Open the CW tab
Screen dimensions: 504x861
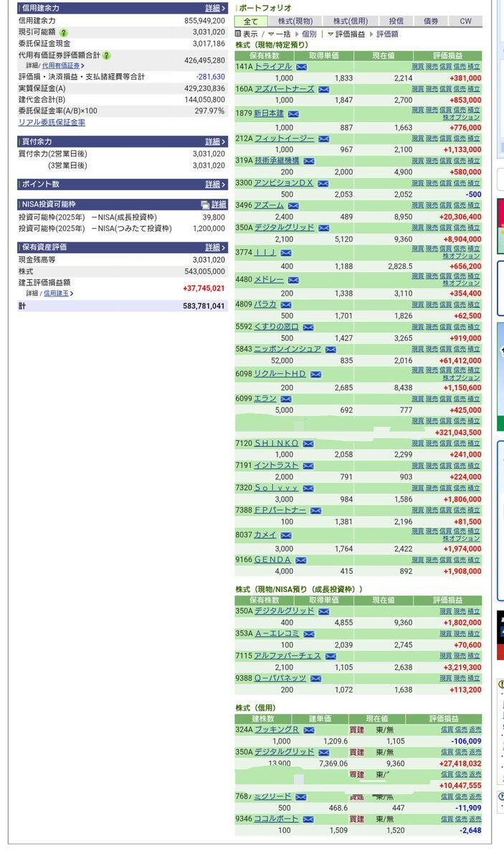coord(466,22)
